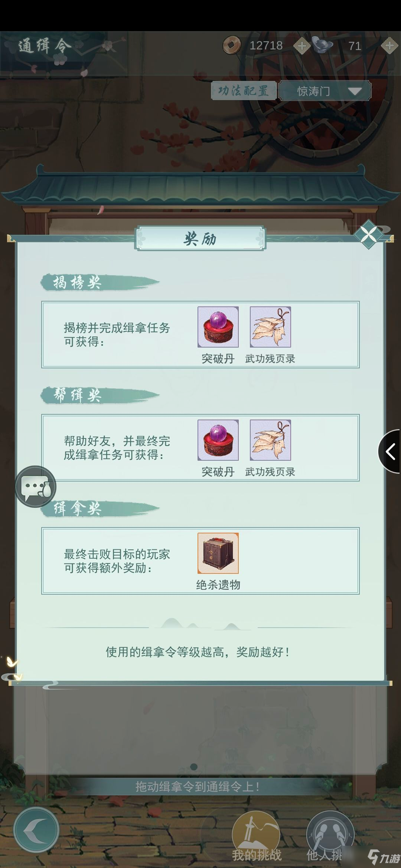Tap the 武功残页录 icon under 揭榜奖

(x=270, y=327)
